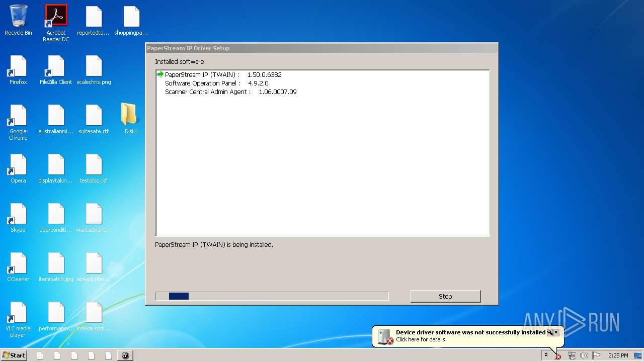The image size is (644, 362).
Task: Select the displaytakin file icon
Action: (56, 168)
